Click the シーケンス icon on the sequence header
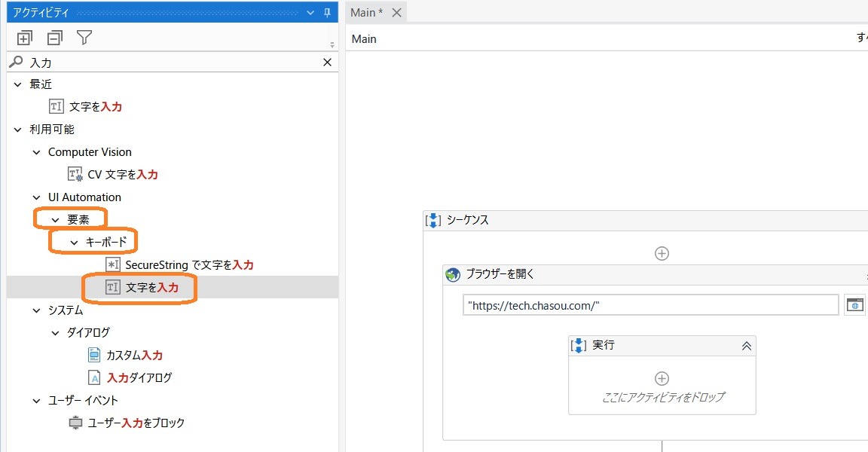The width and height of the screenshot is (868, 452). coord(432,220)
